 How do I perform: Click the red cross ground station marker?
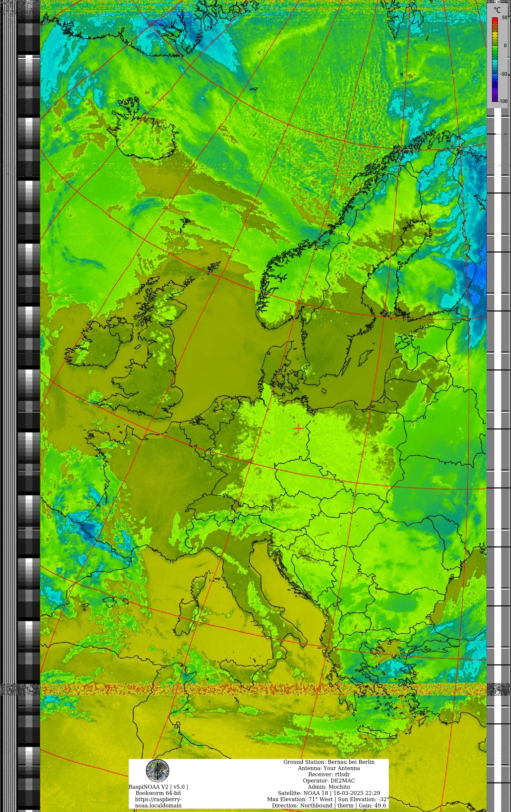coord(298,428)
